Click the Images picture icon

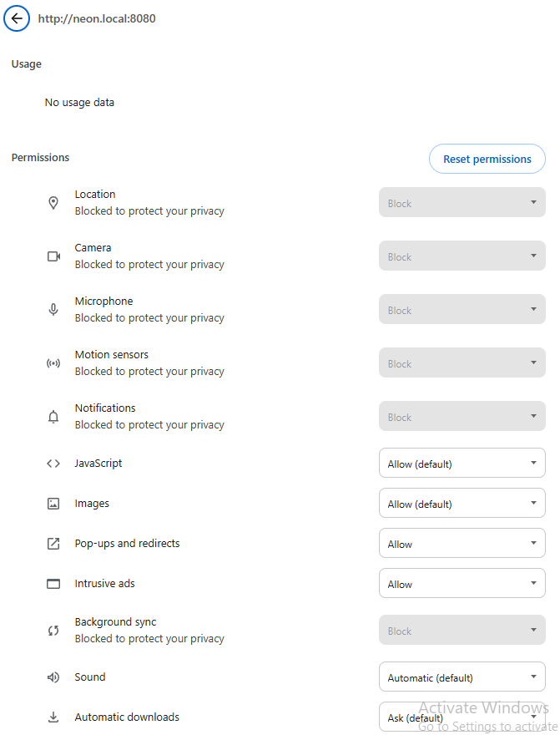tap(53, 504)
